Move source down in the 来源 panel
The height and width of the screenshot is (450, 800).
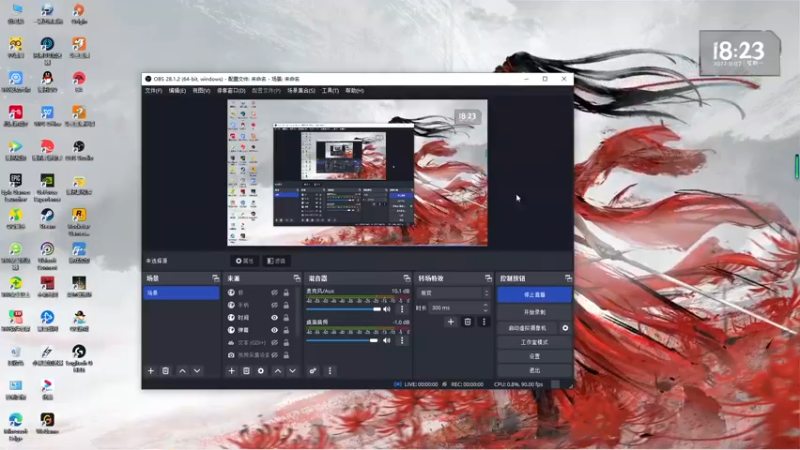point(292,371)
